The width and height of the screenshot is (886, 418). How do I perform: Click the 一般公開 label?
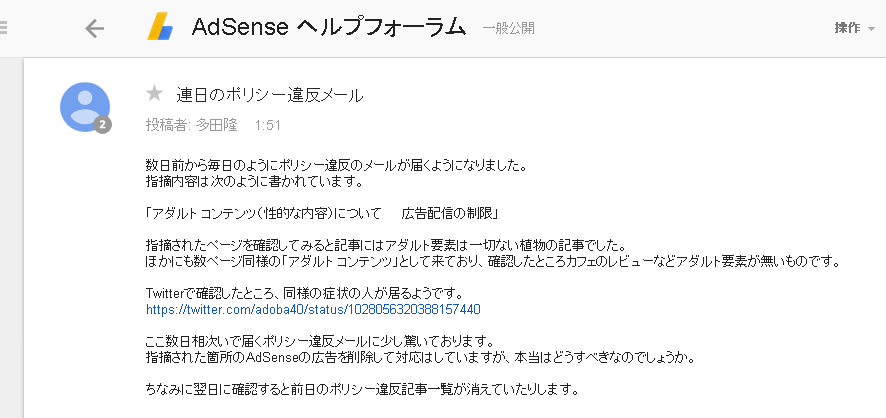click(x=508, y=28)
